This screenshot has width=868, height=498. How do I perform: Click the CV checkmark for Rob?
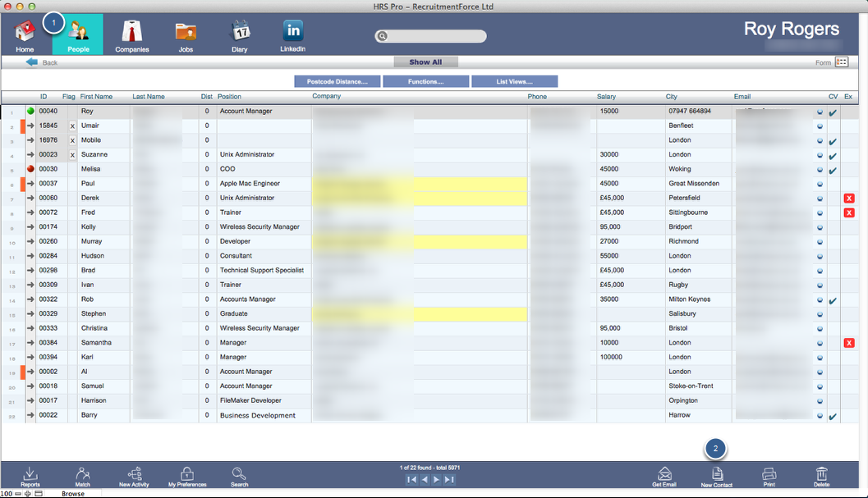click(x=833, y=301)
